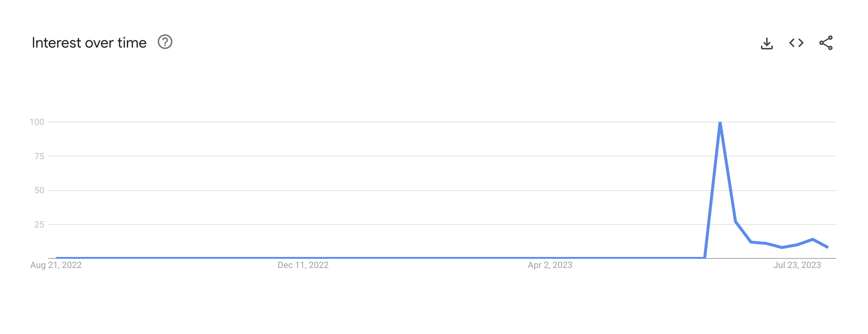Click the small secondary bump above Jul 23, 2023
This screenshot has height=334, width=868.
coord(812,240)
